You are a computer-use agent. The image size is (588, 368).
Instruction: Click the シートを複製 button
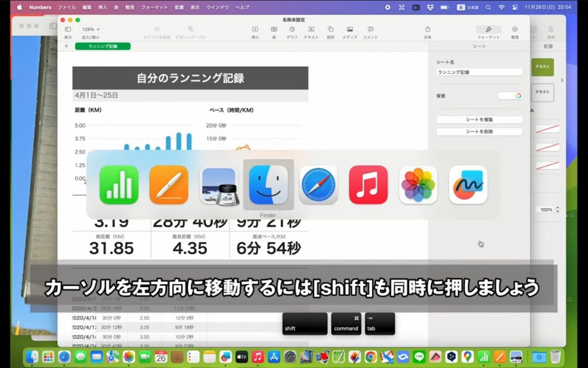(x=479, y=120)
